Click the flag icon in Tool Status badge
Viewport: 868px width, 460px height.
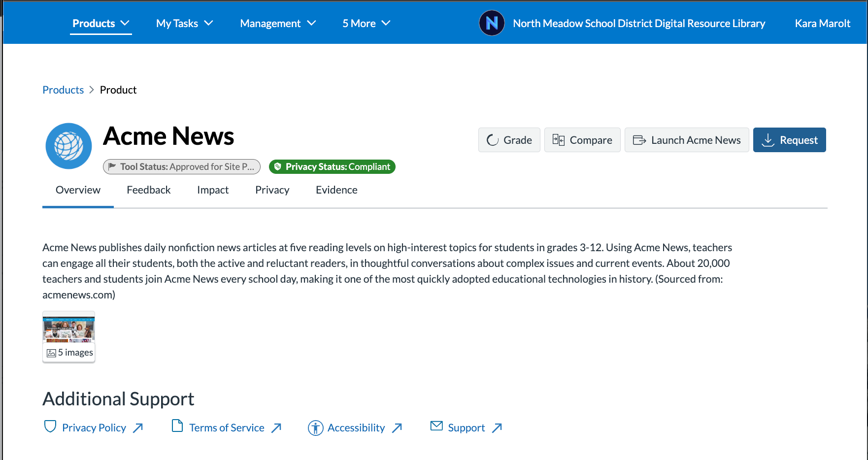tap(112, 166)
